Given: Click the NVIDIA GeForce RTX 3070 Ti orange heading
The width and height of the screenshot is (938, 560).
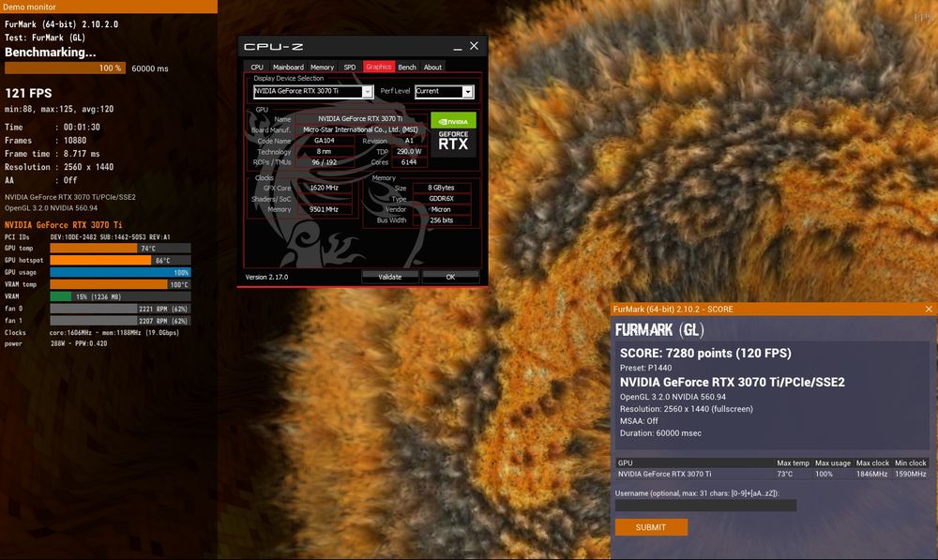Looking at the screenshot, I should [x=64, y=225].
